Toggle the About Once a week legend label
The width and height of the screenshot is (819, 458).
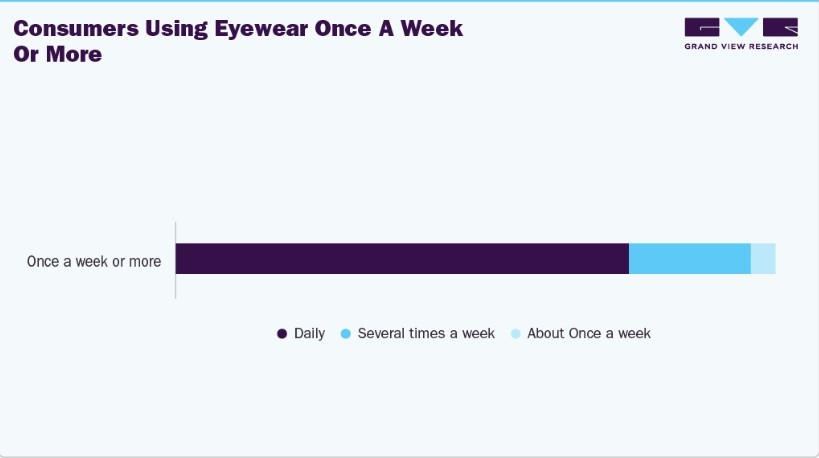click(x=589, y=334)
